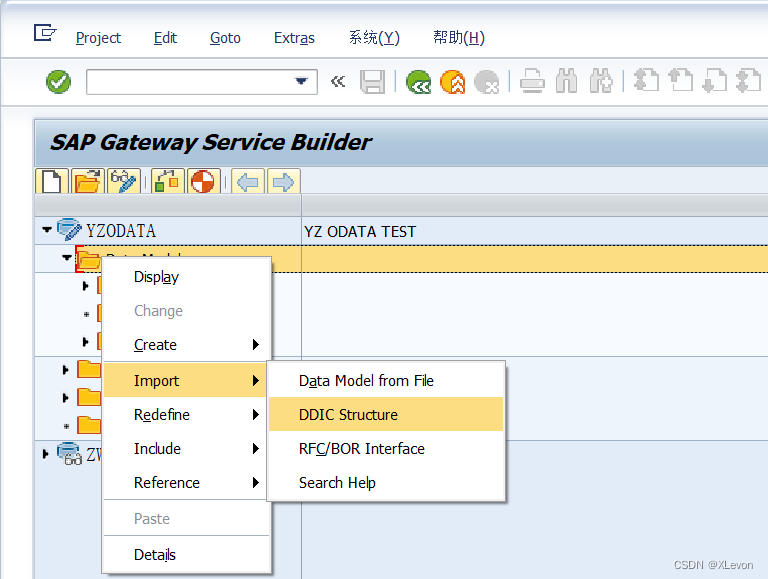Image resolution: width=768 pixels, height=579 pixels.
Task: Click the Print icon
Action: [532, 81]
